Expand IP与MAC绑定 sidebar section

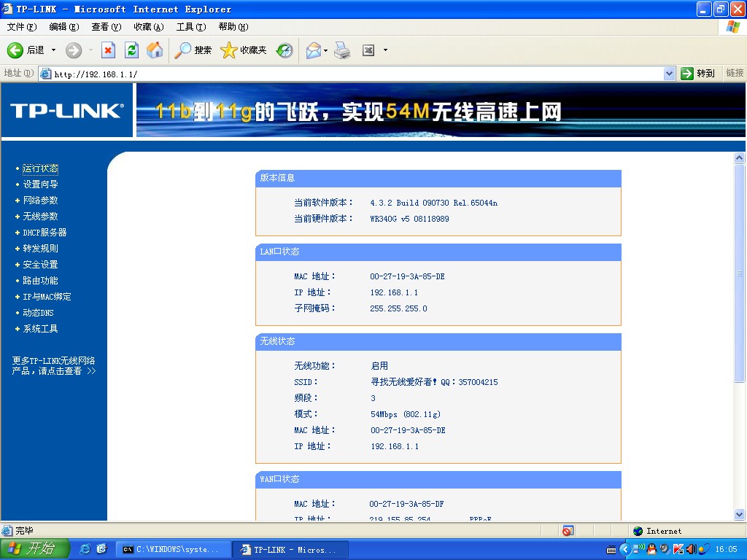click(x=47, y=297)
